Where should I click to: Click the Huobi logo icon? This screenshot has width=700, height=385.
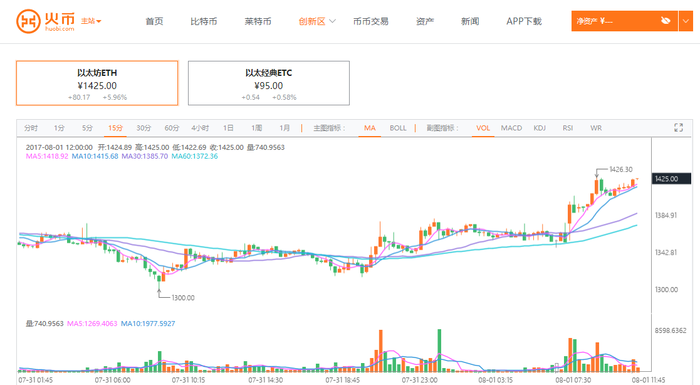tap(28, 21)
